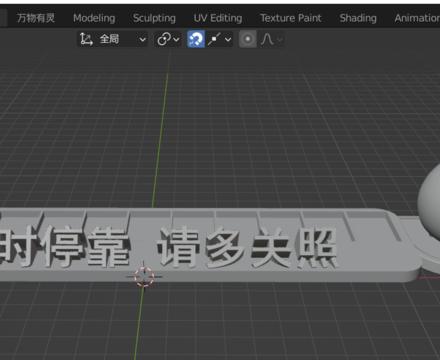The height and width of the screenshot is (360, 440).
Task: Open the Shading workspace tab
Action: pyautogui.click(x=358, y=18)
